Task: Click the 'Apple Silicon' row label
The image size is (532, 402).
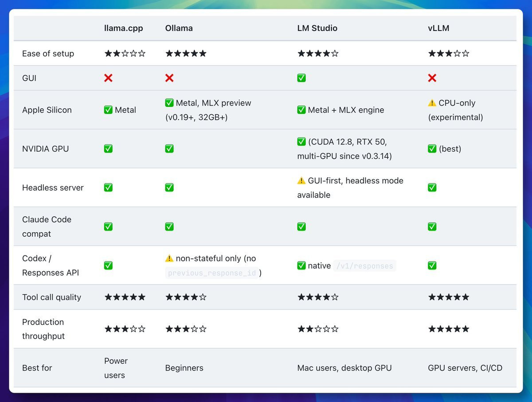Action: [x=47, y=110]
